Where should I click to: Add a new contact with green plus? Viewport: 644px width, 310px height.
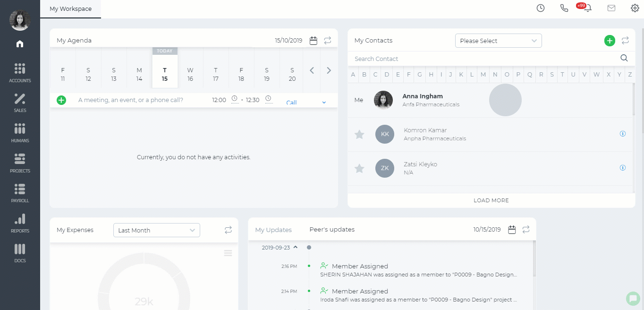[x=610, y=41]
